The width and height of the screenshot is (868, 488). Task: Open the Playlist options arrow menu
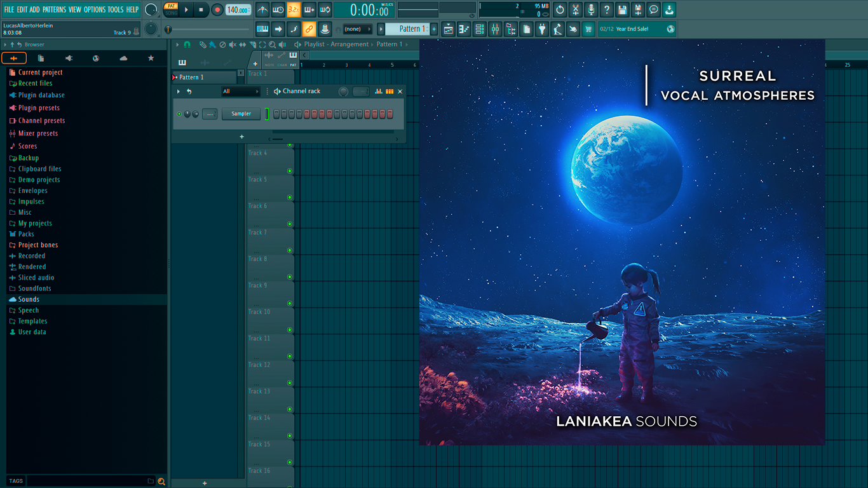point(177,44)
